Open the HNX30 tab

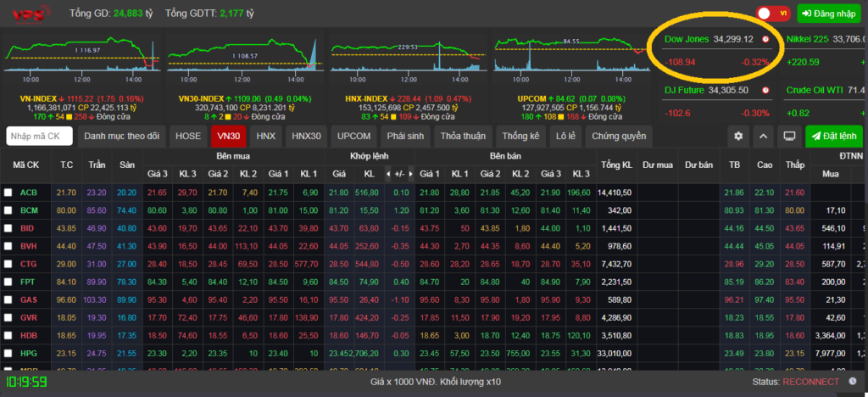click(x=306, y=137)
